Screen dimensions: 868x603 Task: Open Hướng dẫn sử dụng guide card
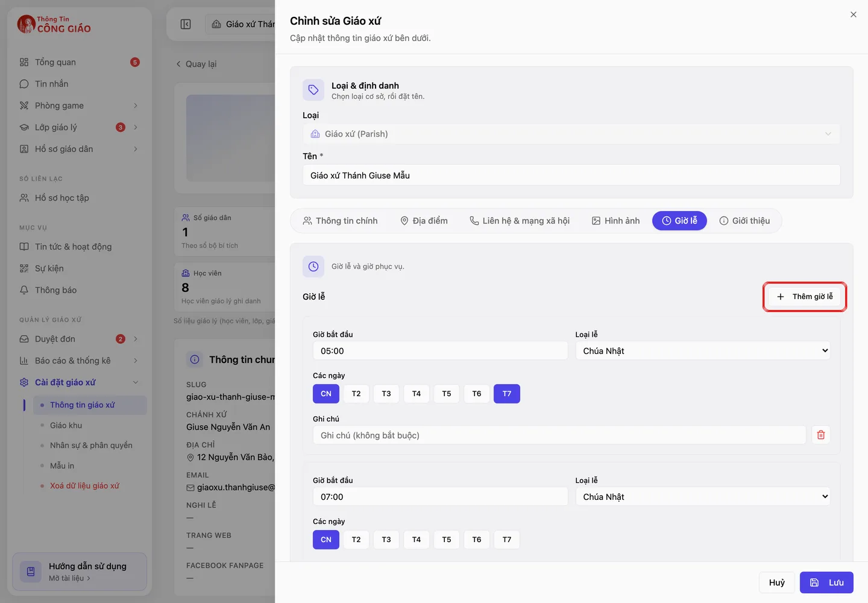point(80,572)
